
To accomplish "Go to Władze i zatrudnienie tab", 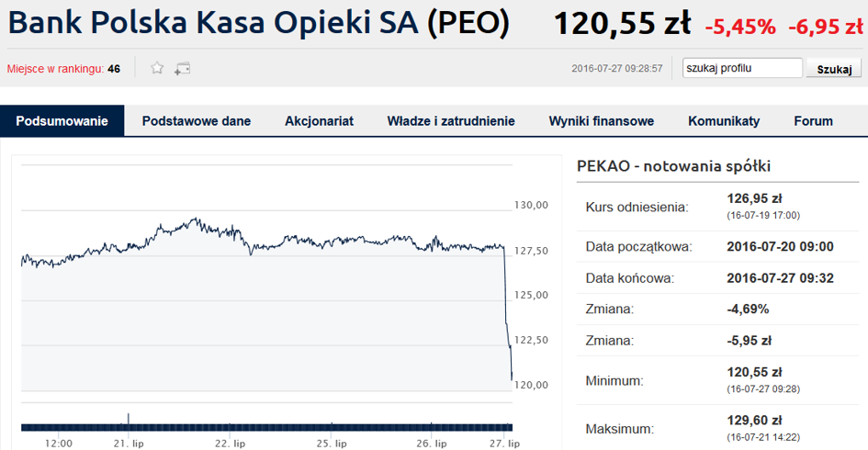I will coord(451,121).
